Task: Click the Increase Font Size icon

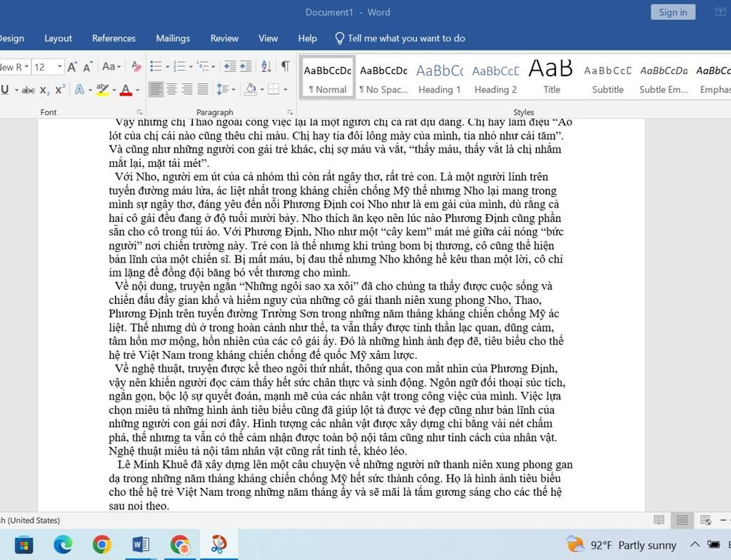Action: coord(72,67)
